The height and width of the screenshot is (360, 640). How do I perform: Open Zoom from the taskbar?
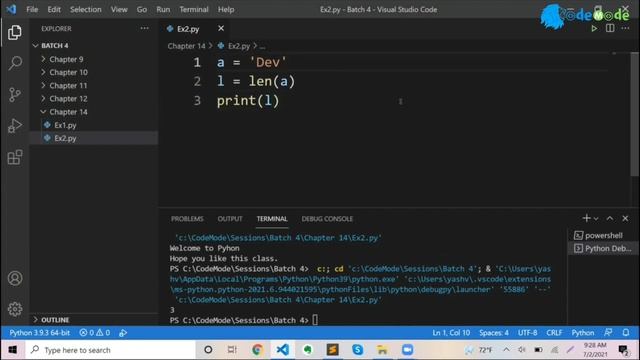click(407, 350)
